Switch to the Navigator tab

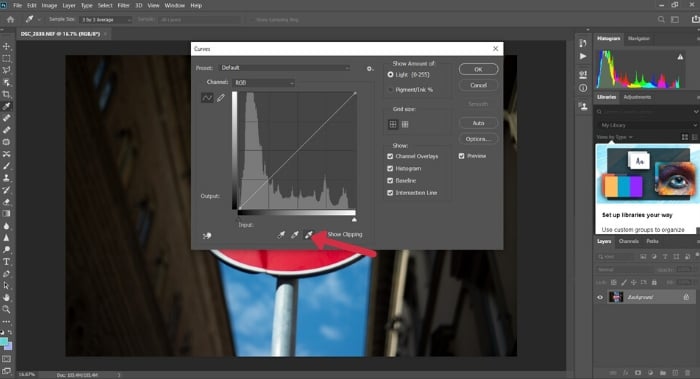click(x=638, y=38)
